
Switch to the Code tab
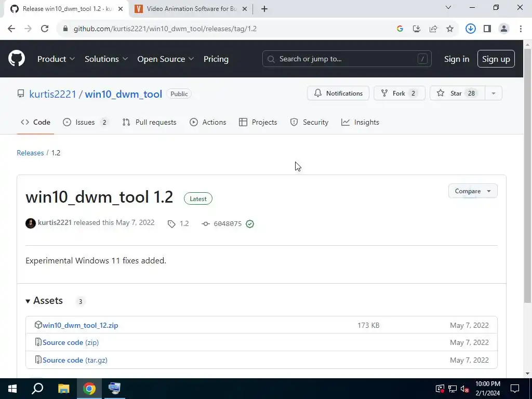(36, 122)
